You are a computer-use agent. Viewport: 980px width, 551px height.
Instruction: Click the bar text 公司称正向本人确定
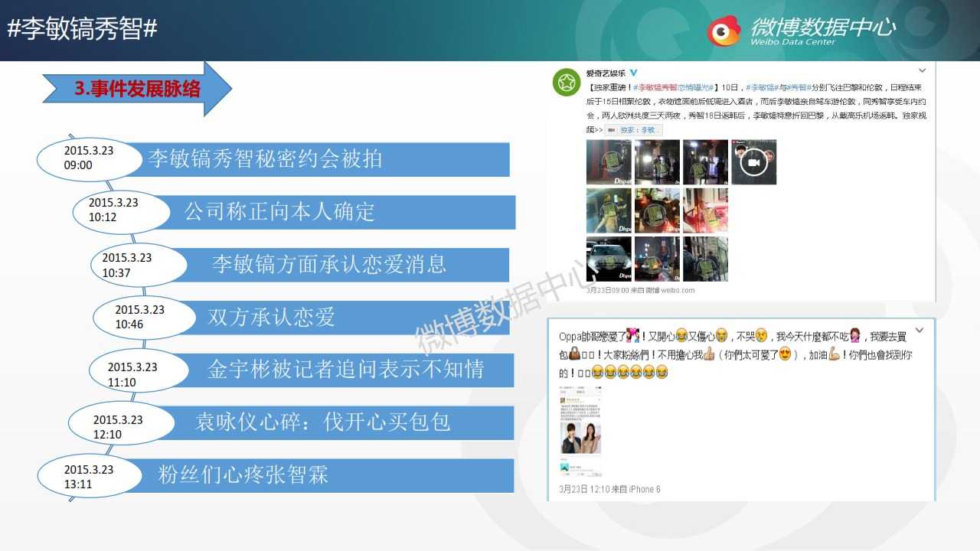pos(279,211)
